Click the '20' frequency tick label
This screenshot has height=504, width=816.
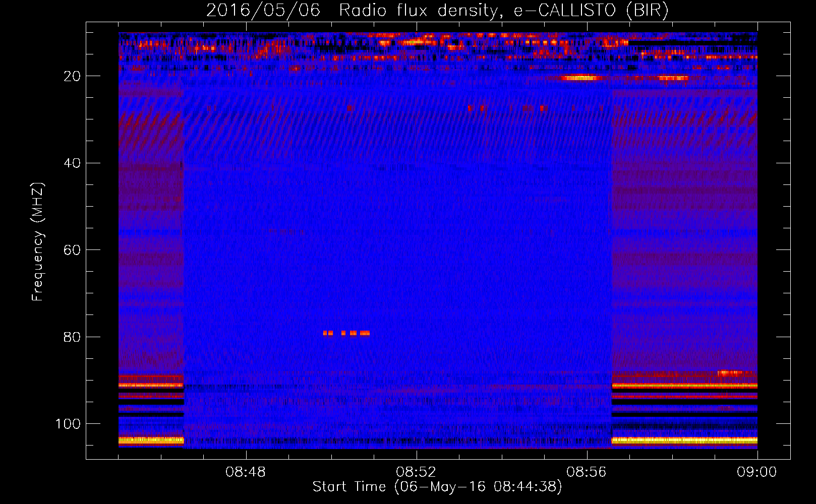(x=72, y=76)
